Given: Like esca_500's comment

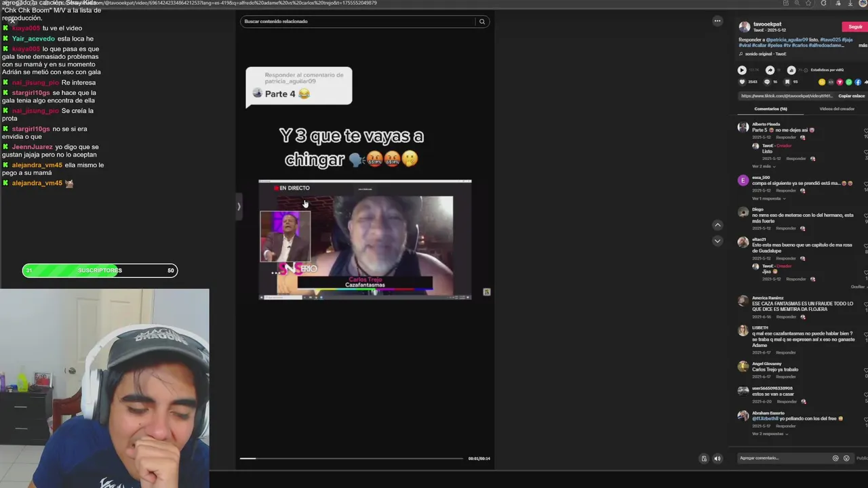Looking at the screenshot, I should [866, 183].
